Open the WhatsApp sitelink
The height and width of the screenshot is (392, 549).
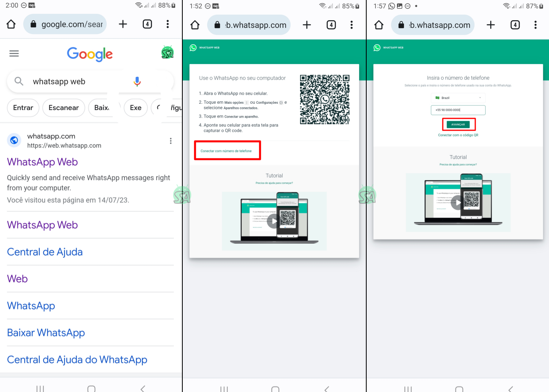[x=31, y=306]
